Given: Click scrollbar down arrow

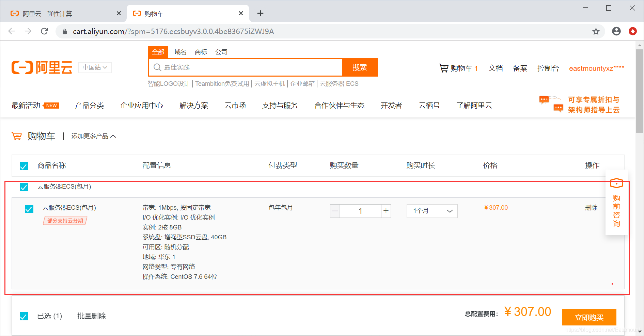Looking at the screenshot, I should (640, 331).
